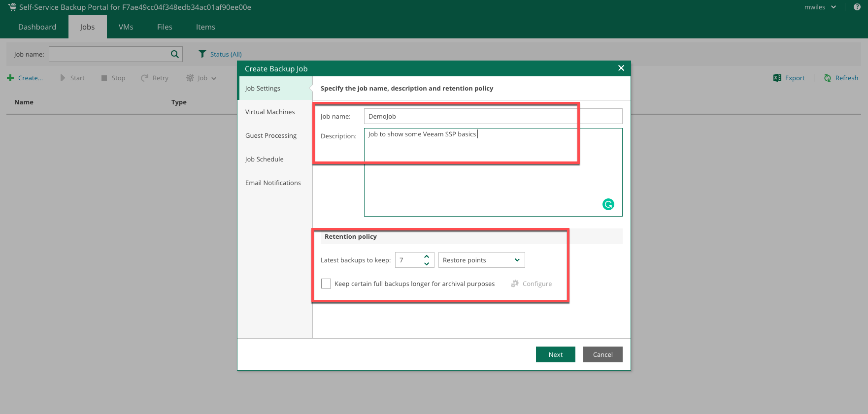Click the Job name field containing DemoJob
868x414 pixels.
click(493, 116)
